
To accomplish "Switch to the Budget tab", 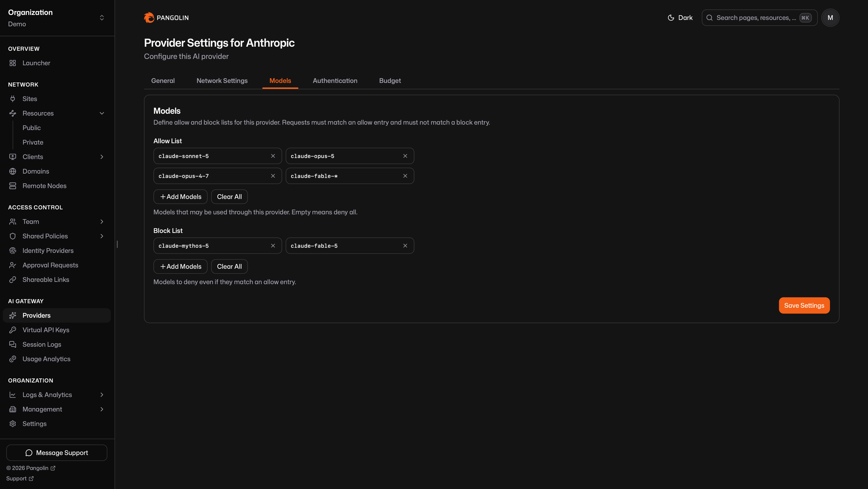I will [390, 81].
